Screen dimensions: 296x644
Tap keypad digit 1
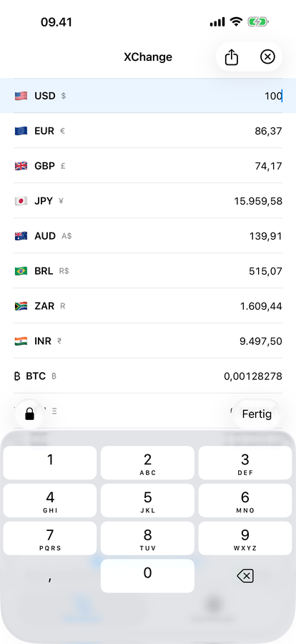click(50, 462)
